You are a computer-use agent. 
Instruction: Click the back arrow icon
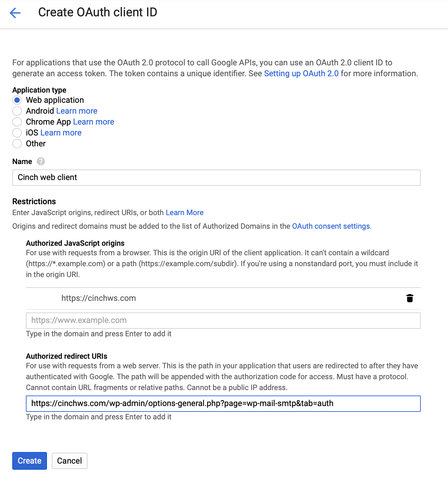coord(15,13)
